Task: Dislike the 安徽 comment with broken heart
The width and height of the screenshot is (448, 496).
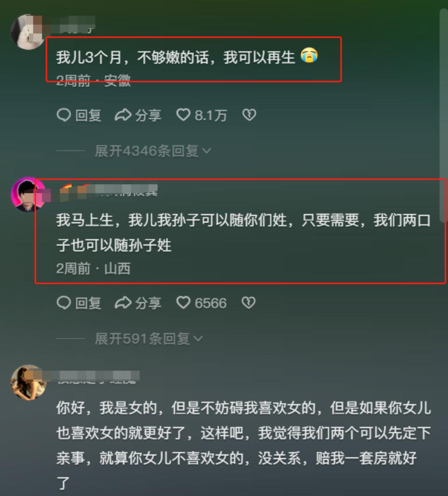Action: coord(249,115)
